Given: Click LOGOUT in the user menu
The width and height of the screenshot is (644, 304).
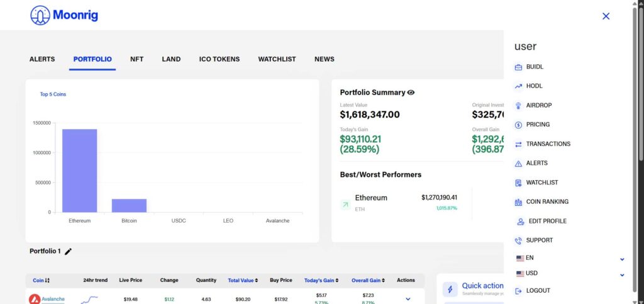Looking at the screenshot, I should (x=538, y=290).
